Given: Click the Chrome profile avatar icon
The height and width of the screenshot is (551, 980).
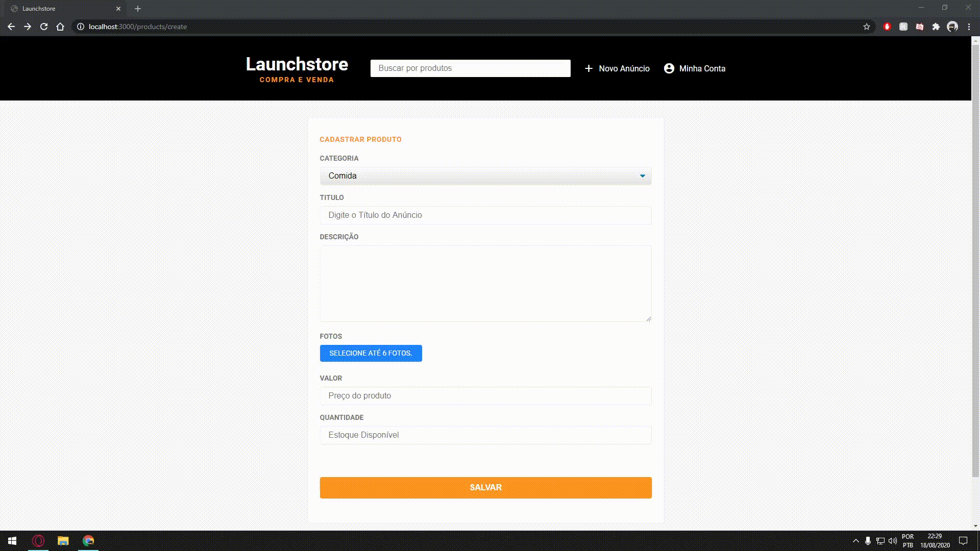Looking at the screenshot, I should [x=952, y=27].
